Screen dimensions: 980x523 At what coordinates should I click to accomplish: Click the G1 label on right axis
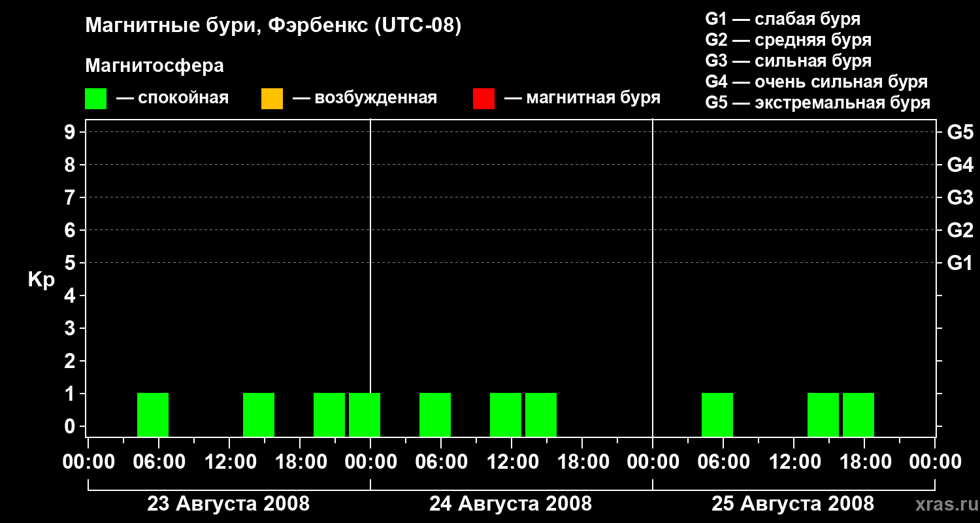click(x=960, y=263)
